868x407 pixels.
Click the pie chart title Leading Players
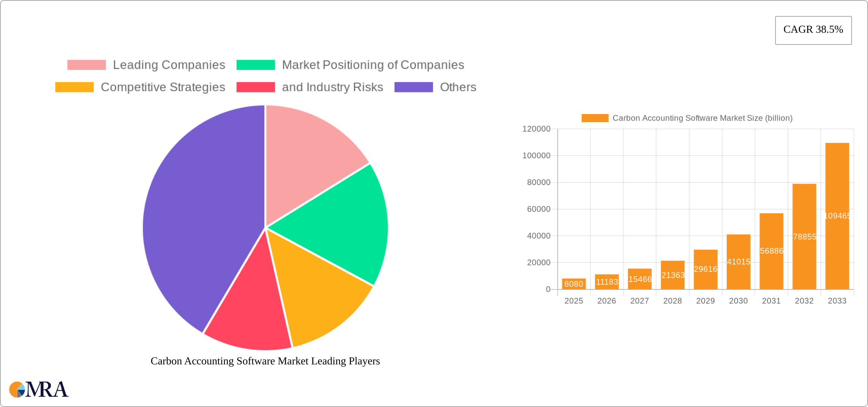(265, 361)
